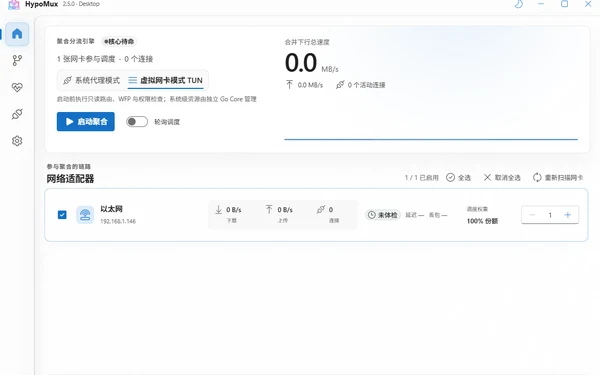Decrease 以太网 scheduling weight with minus
Screen dimensions: 600x375
pos(532,215)
